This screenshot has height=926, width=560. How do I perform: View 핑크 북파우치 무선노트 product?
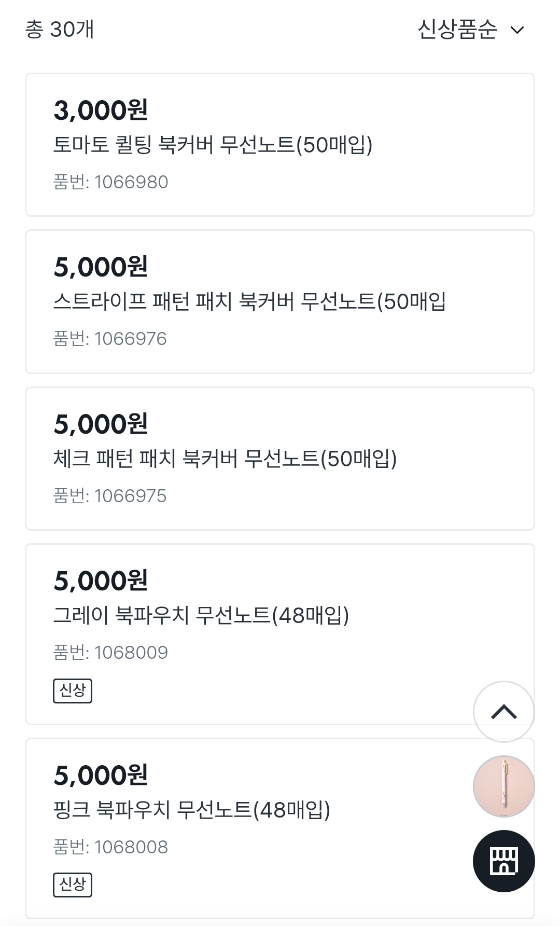tap(192, 810)
